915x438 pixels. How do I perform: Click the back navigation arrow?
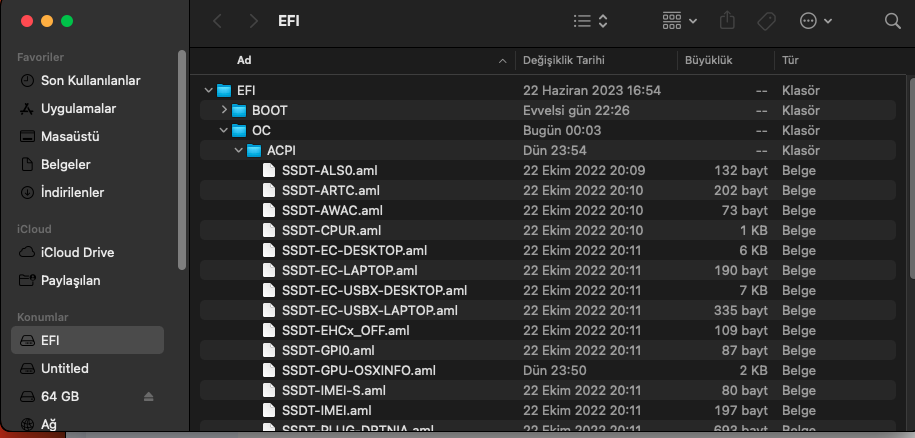(218, 21)
